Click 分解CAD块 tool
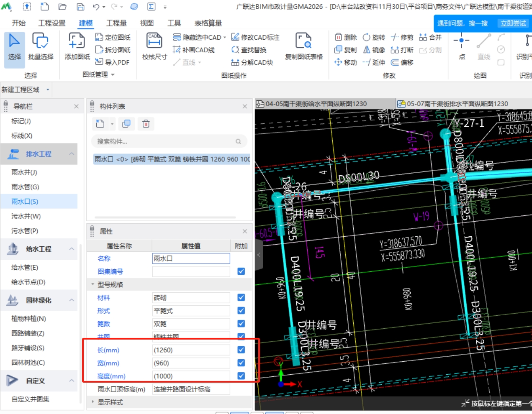The height and width of the screenshot is (414, 532). 252,62
